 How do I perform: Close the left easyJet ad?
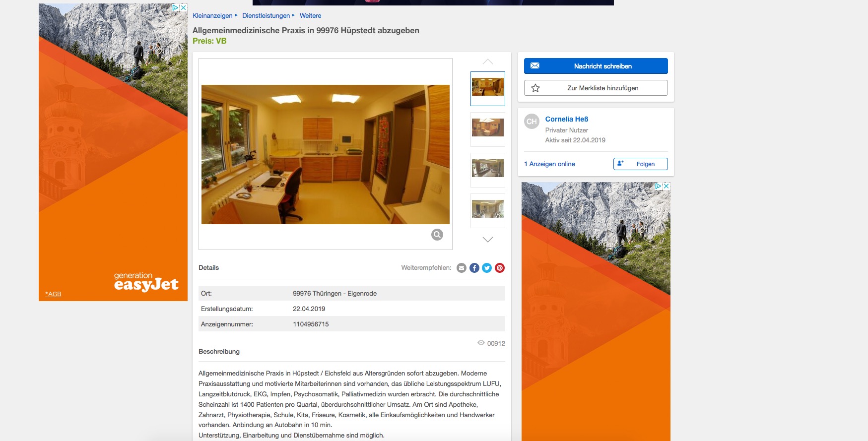coord(183,7)
